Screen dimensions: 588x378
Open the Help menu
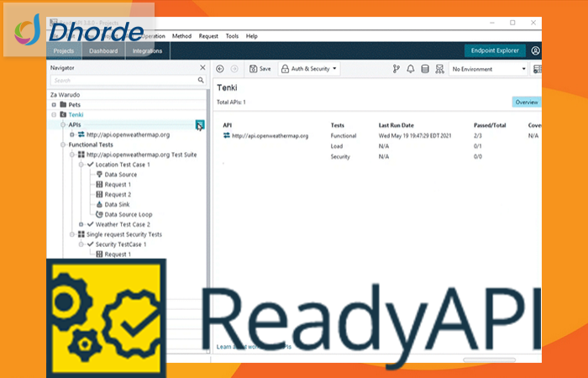[x=252, y=36]
